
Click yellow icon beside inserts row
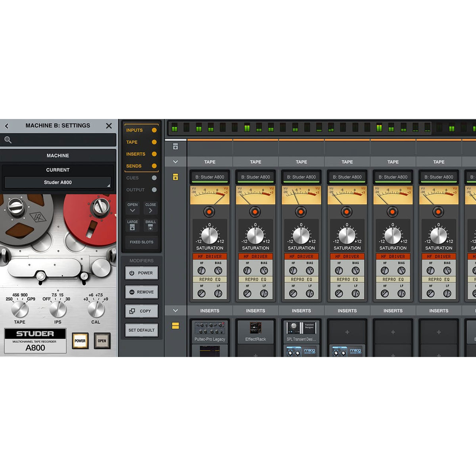(x=175, y=326)
